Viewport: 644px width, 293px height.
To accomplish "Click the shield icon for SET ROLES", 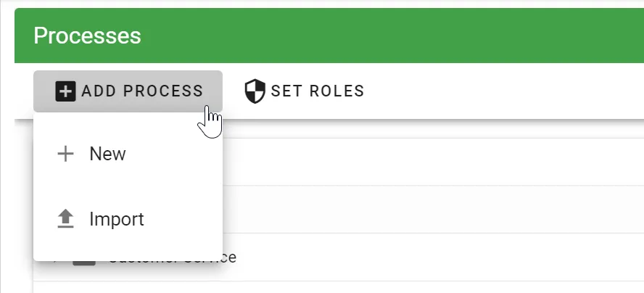I will tap(255, 91).
